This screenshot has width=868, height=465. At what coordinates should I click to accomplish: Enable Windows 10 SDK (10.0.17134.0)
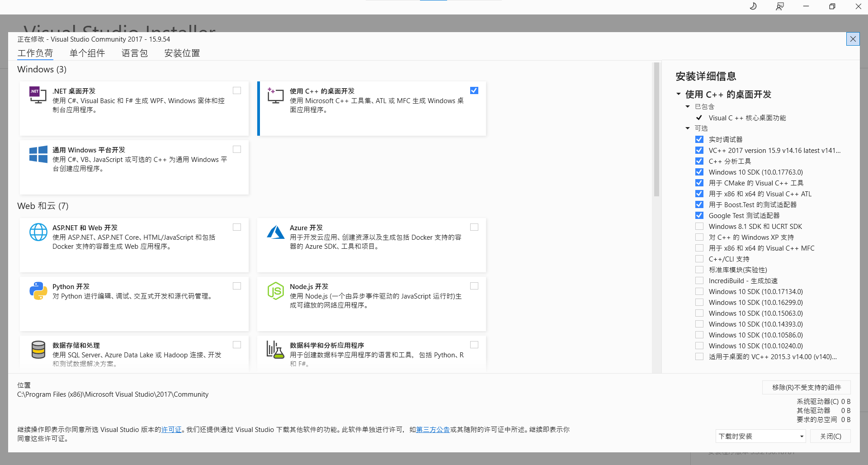coord(699,291)
